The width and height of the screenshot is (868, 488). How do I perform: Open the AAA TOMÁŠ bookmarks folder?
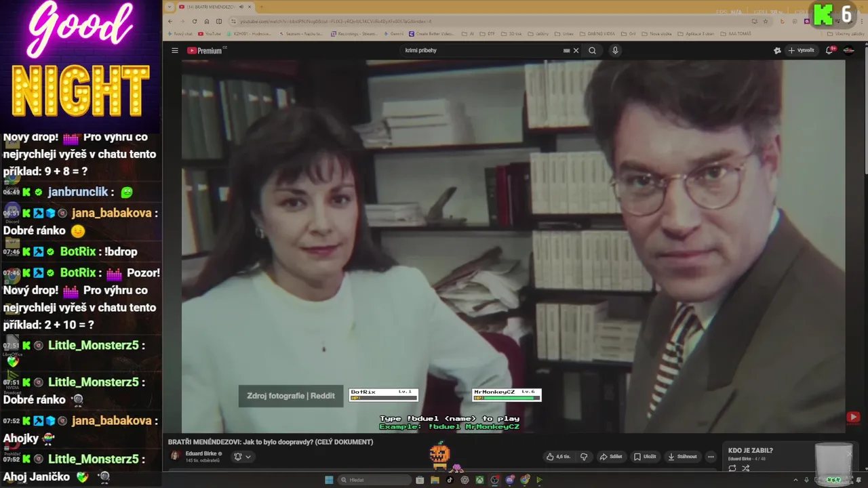[736, 34]
